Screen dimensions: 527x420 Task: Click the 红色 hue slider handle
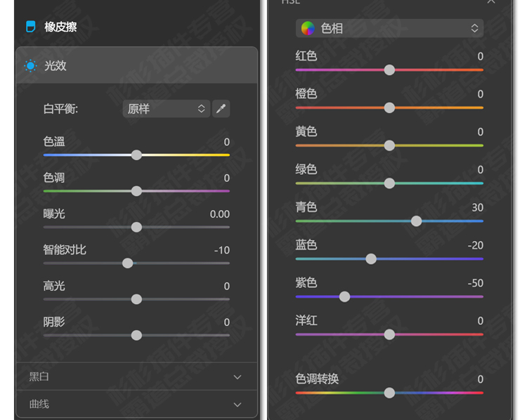pyautogui.click(x=389, y=70)
